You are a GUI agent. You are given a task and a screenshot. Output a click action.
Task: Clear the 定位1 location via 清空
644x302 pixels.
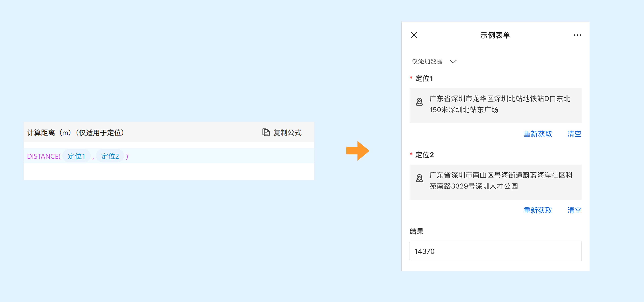click(x=574, y=134)
